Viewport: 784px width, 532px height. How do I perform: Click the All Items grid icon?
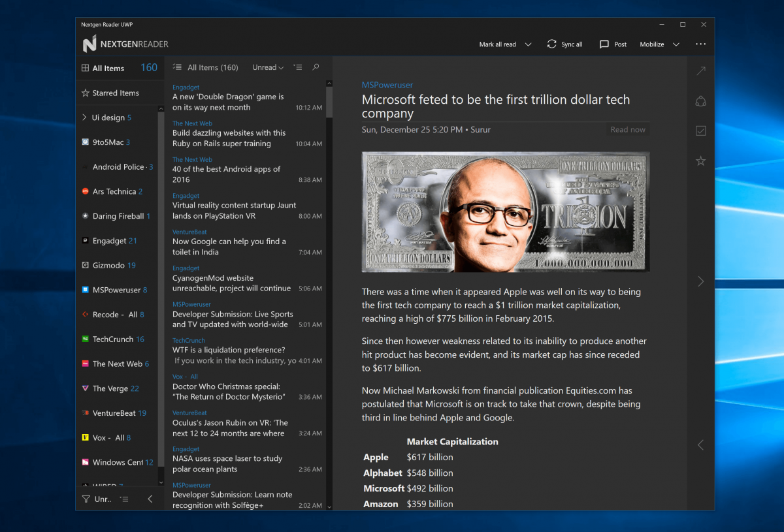(86, 68)
